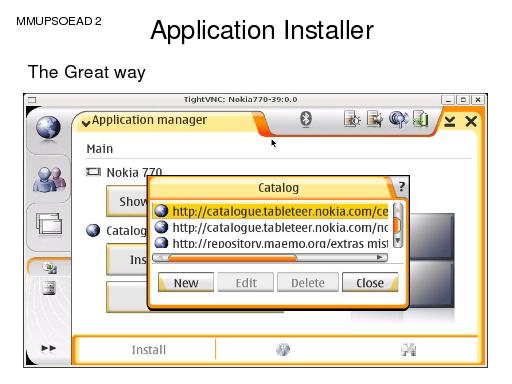512x384 pixels.
Task: Open the stacked windows applications icon
Action: 49,224
